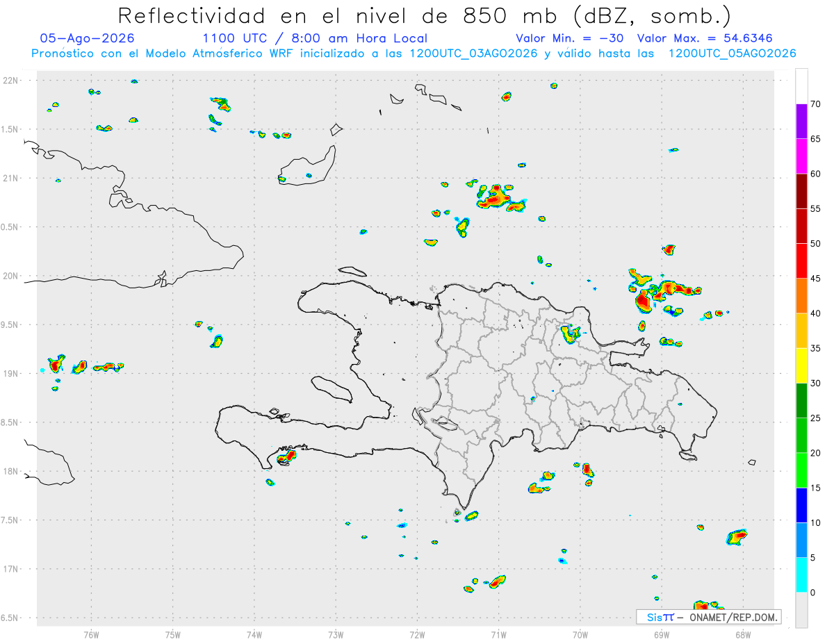Image resolution: width=834 pixels, height=644 pixels.
Task: Click the colorbar label '25'
Action: tap(816, 418)
